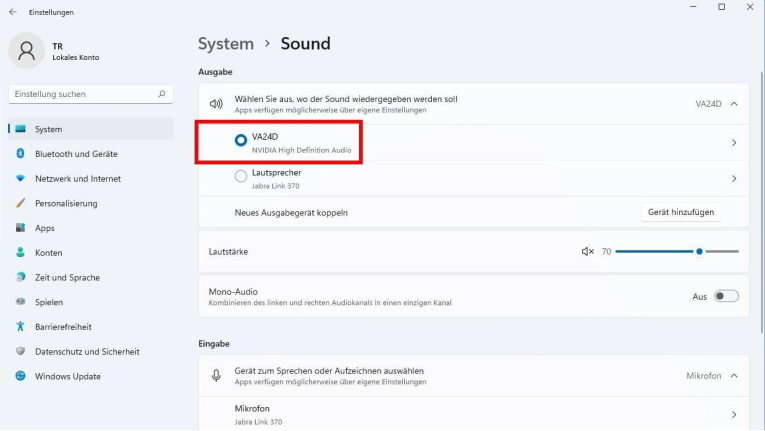Click the Barrierefreiheit accessibility icon

20,327
